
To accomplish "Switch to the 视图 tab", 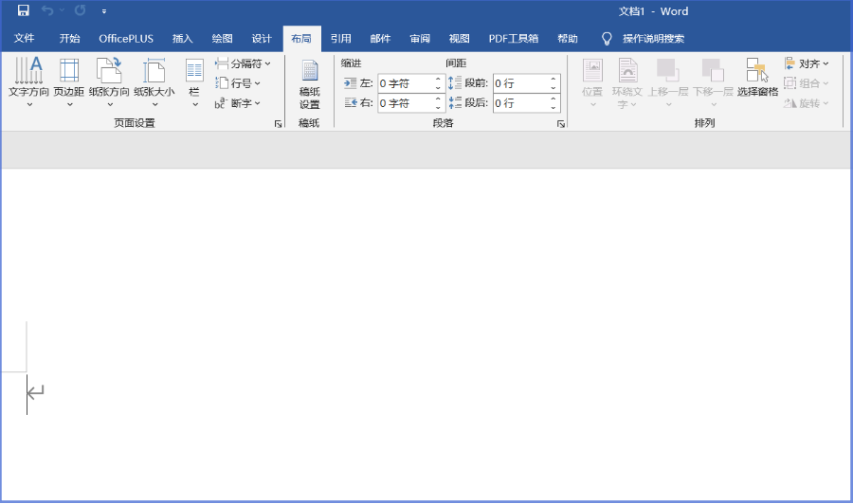I will click(x=459, y=39).
